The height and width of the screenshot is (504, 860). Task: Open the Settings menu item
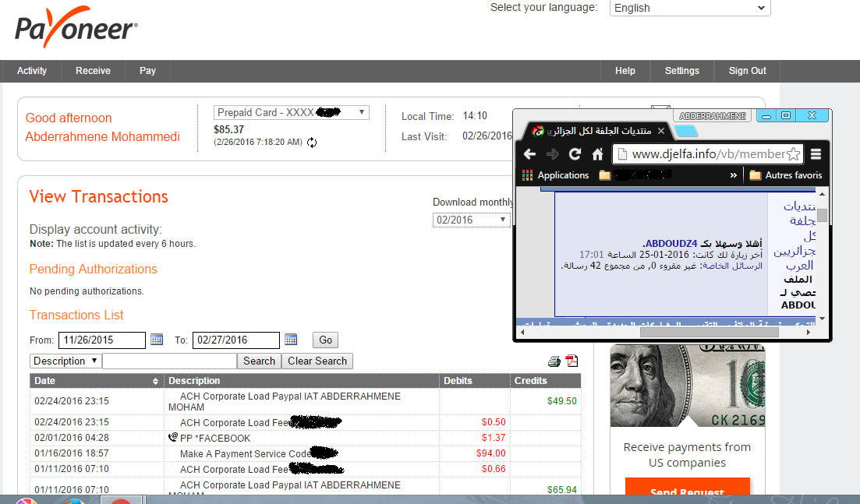(x=681, y=71)
